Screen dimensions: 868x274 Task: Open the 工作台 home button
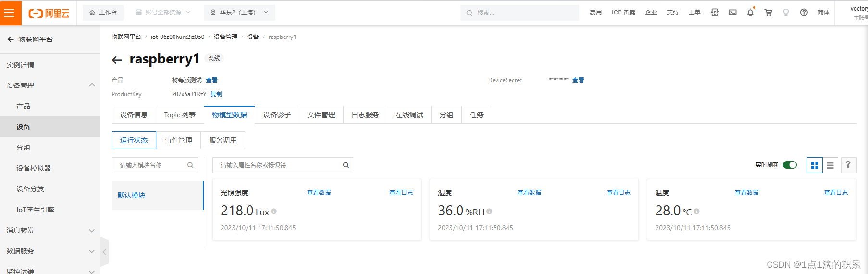[x=103, y=12]
